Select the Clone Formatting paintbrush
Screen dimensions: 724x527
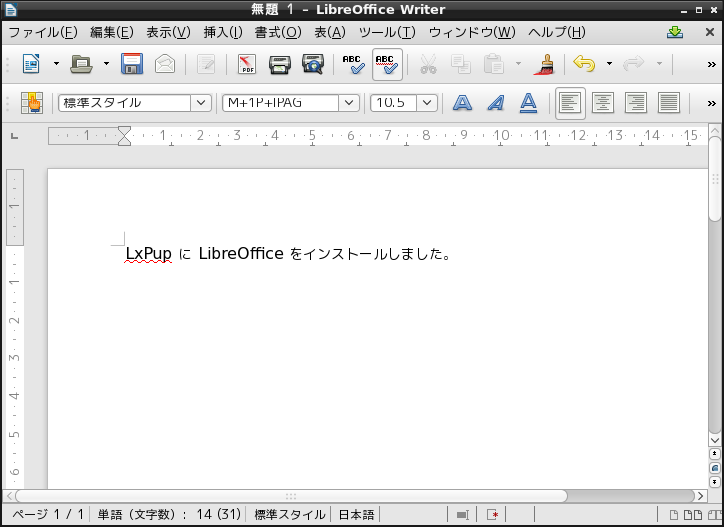(544, 64)
